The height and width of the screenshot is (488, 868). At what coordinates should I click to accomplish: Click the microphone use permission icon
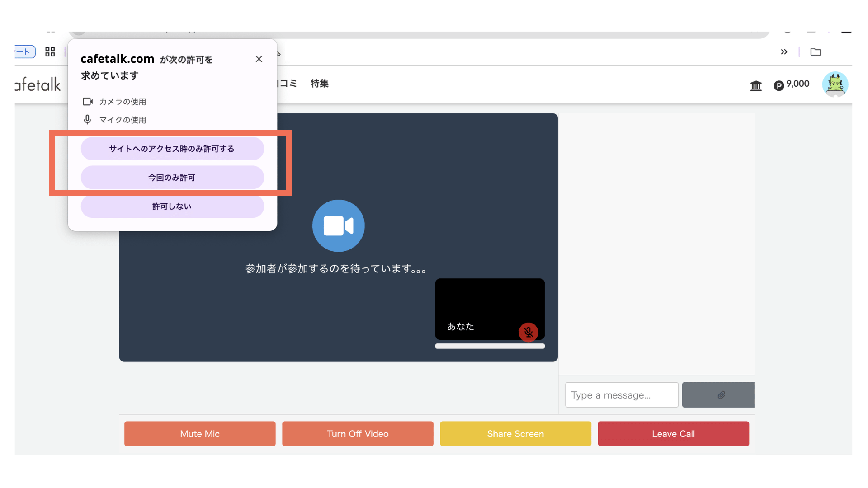point(87,120)
